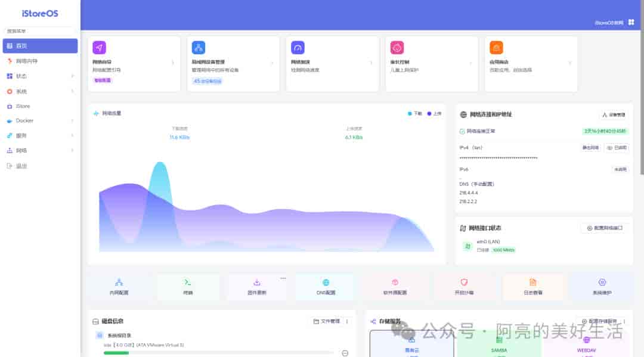Open the LAN device management card chevron
The width and height of the screenshot is (644, 357).
[x=273, y=63]
